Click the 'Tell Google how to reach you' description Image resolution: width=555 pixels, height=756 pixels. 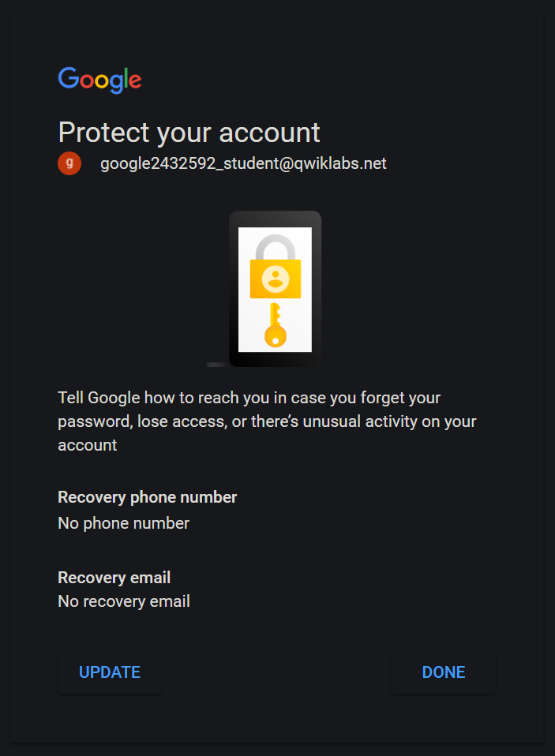tap(267, 421)
